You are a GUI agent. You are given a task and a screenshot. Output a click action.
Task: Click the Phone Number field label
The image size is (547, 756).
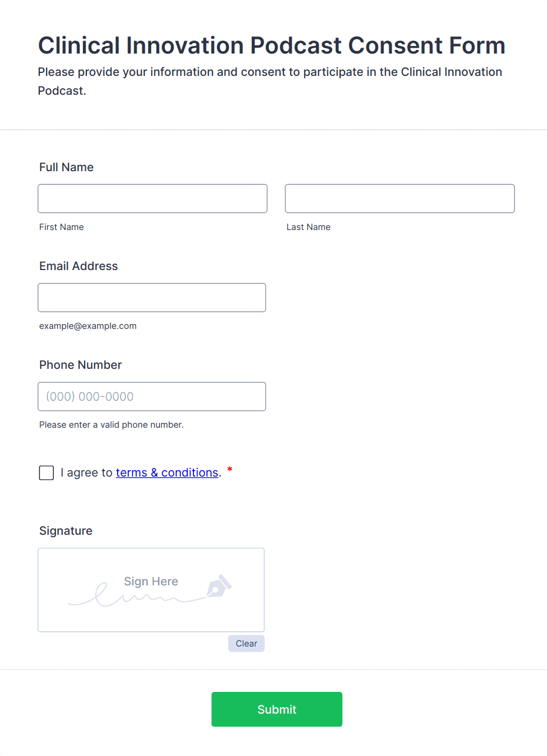pyautogui.click(x=81, y=365)
